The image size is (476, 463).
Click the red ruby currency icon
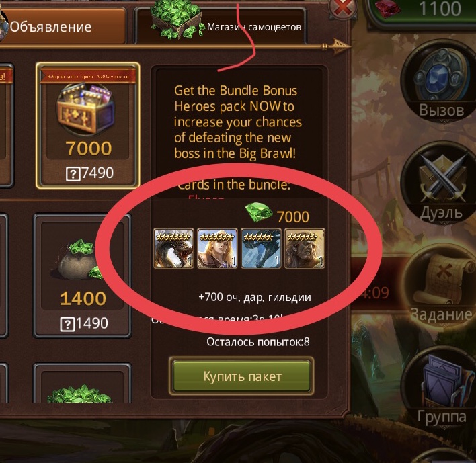pos(389,9)
